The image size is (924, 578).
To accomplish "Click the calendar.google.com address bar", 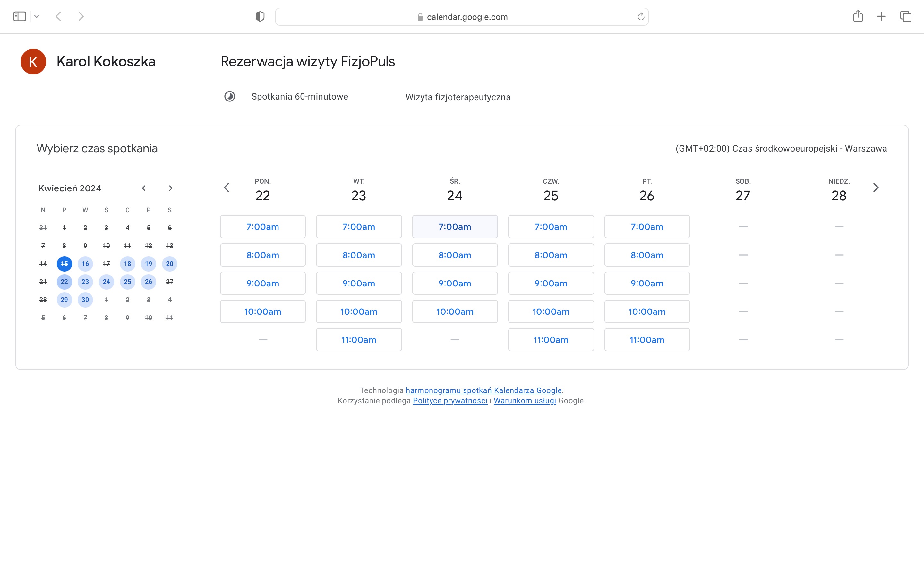I will (462, 17).
